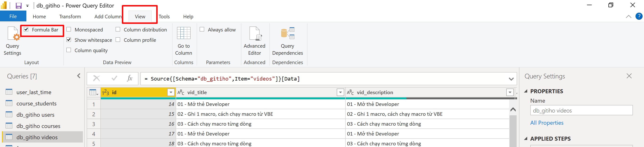Uncheck the Formula Bar checkbox
Screen dimensions: 644x147
[x=26, y=29]
